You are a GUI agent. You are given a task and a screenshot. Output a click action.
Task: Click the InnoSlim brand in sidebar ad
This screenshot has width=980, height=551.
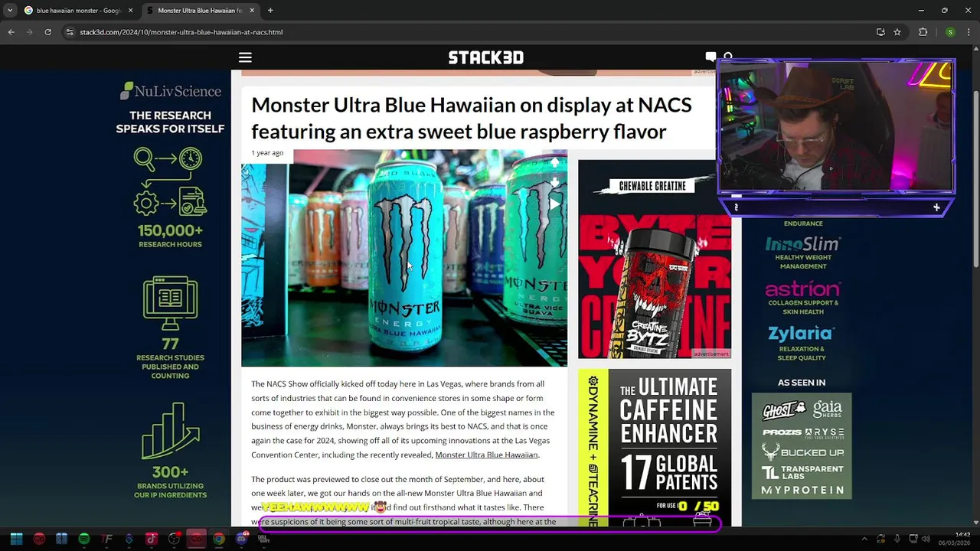coord(803,244)
